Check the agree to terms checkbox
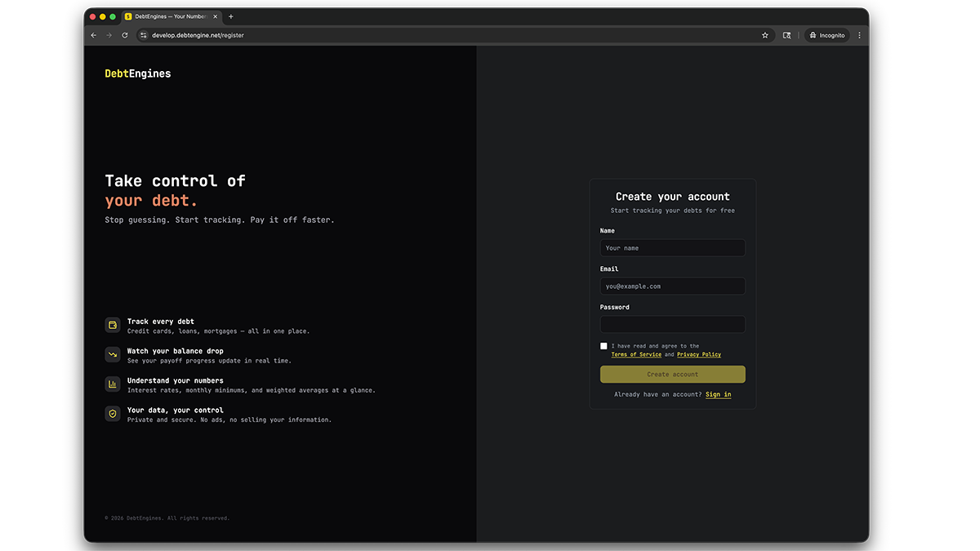Viewport: 980px width, 551px height. [604, 346]
